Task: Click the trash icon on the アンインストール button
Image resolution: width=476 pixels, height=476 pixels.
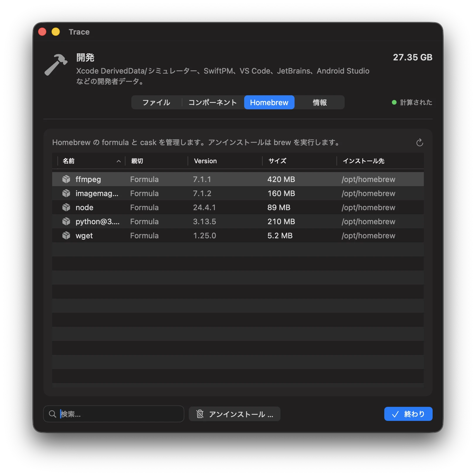Action: [x=200, y=414]
